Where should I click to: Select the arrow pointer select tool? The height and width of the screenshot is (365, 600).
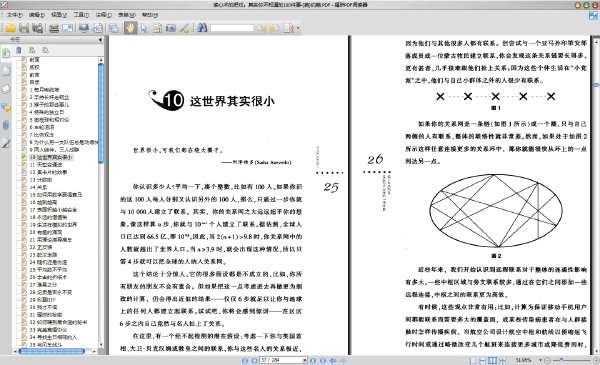coord(144,28)
